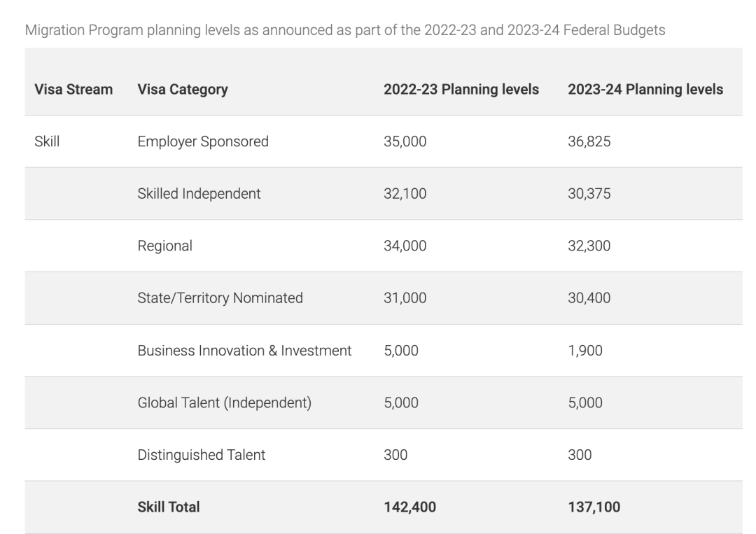Select the 2023-24 Planning levels header
756x534 pixels.
pos(645,90)
